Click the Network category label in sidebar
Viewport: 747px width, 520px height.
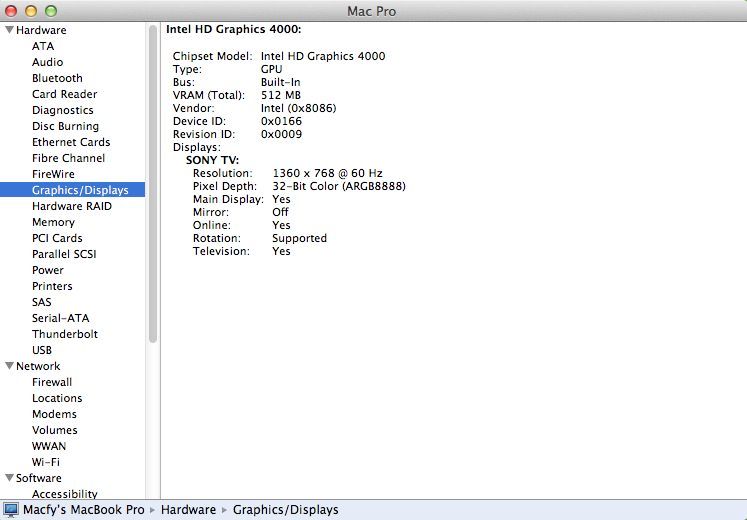point(38,366)
